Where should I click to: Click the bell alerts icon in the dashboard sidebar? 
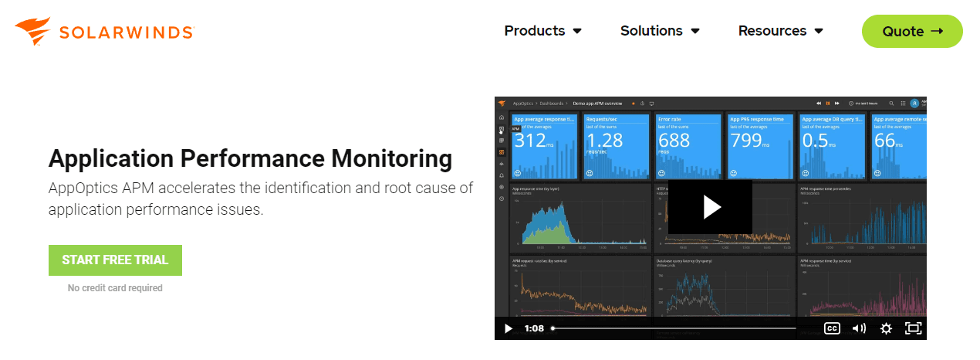pyautogui.click(x=502, y=175)
